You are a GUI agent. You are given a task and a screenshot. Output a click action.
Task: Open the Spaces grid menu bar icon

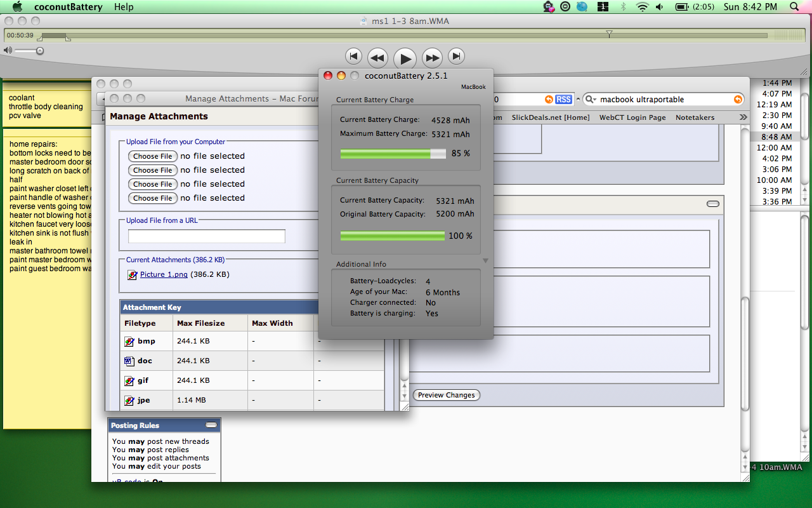603,7
